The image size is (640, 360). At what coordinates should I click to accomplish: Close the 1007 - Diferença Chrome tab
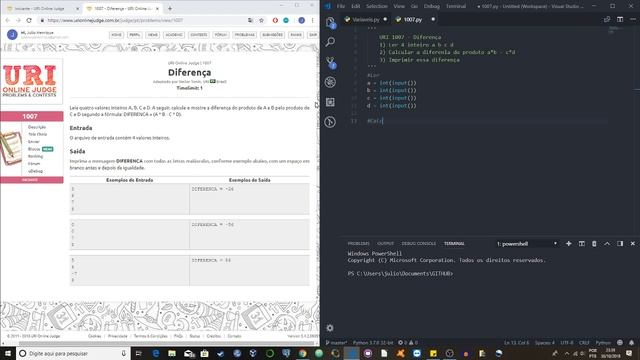point(157,8)
